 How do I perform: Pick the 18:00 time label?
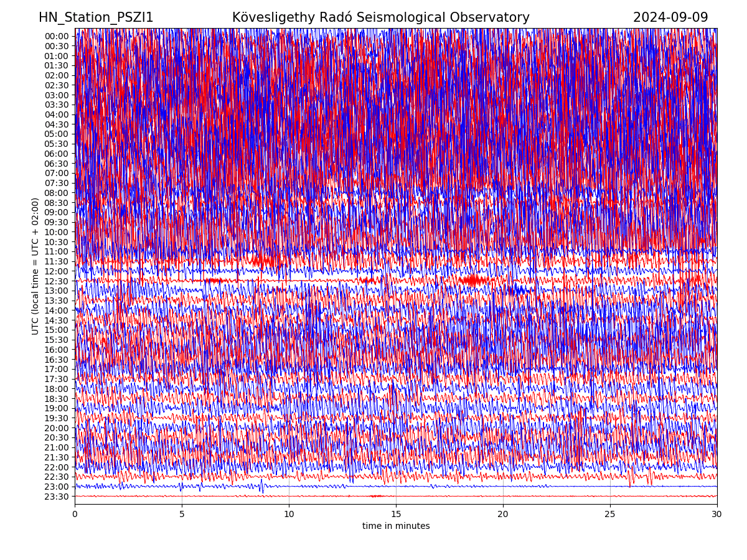tap(57, 389)
